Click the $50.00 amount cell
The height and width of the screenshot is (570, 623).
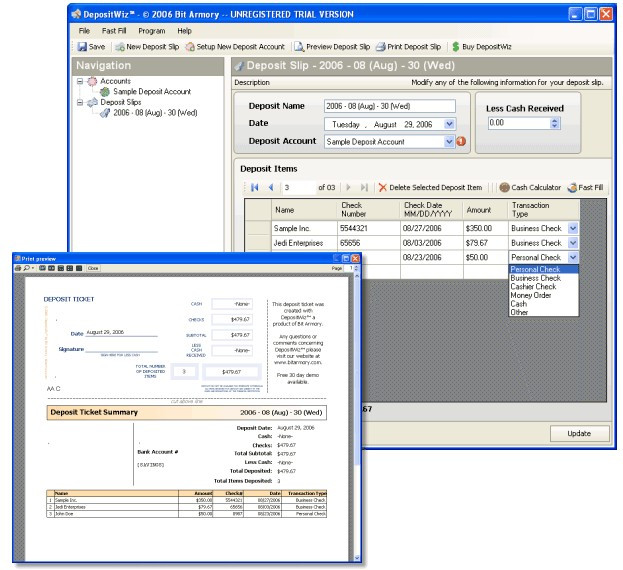click(486, 257)
